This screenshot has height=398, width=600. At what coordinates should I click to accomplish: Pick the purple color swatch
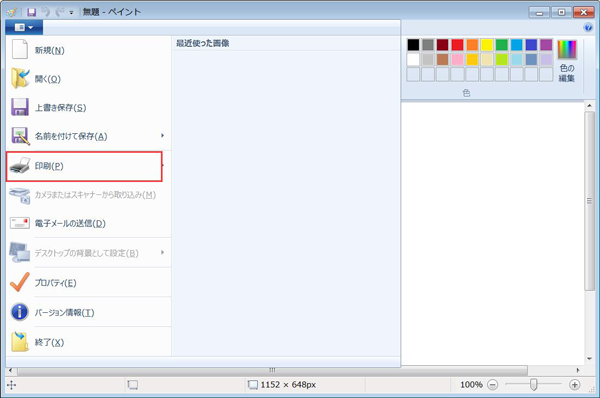[x=546, y=45]
